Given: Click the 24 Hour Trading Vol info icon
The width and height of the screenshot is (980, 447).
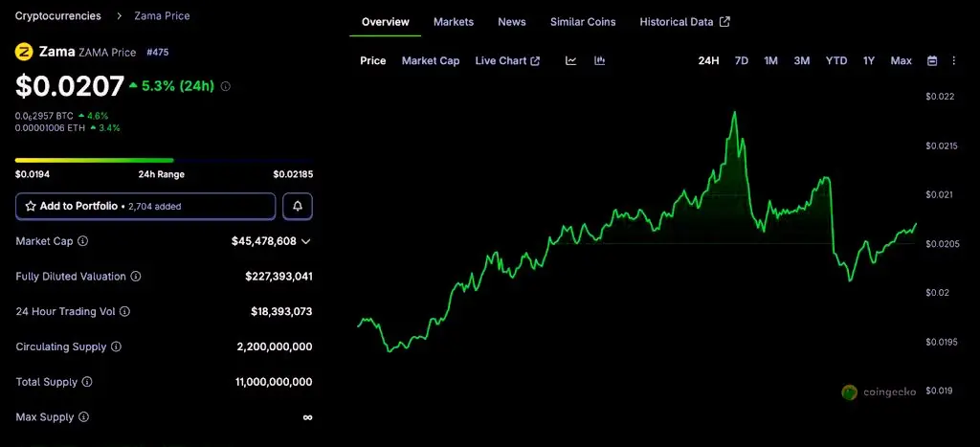Looking at the screenshot, I should click(x=125, y=311).
